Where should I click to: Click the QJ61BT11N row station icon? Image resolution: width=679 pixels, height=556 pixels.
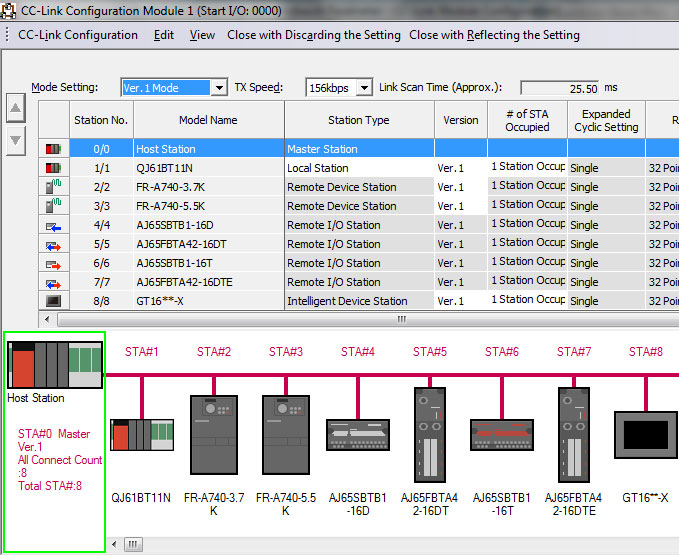click(x=53, y=168)
